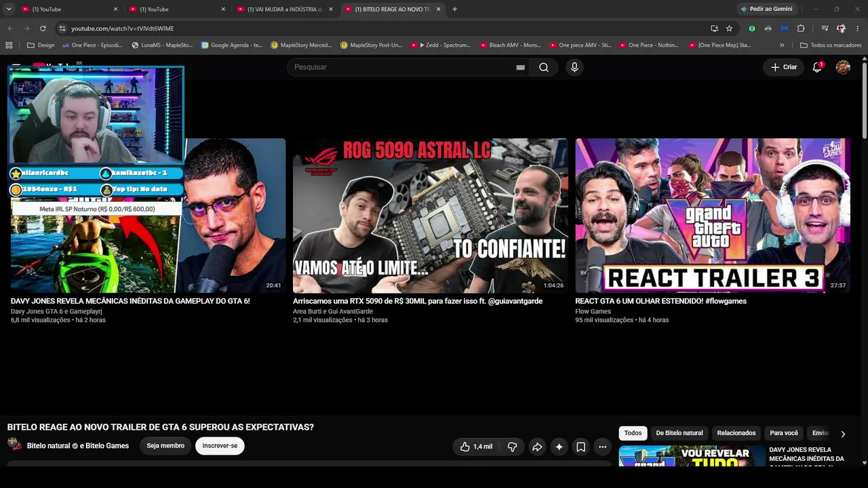Click the install app icon in the address bar
Image resolution: width=868 pixels, height=488 pixels.
point(714,28)
